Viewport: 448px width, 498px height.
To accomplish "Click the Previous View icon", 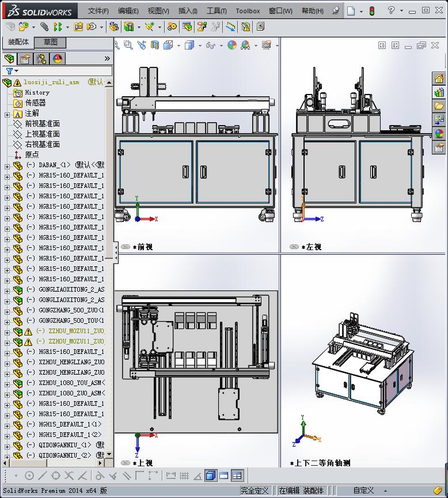I will [x=142, y=45].
